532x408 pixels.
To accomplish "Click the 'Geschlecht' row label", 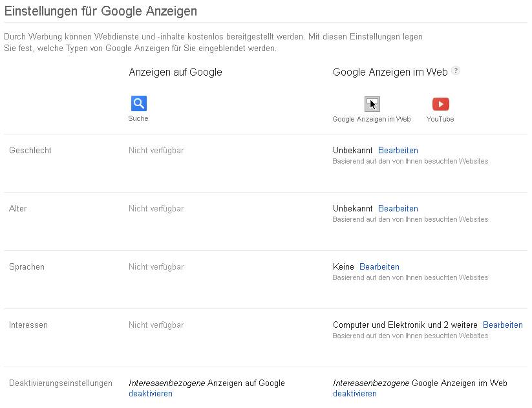I will pos(30,151).
